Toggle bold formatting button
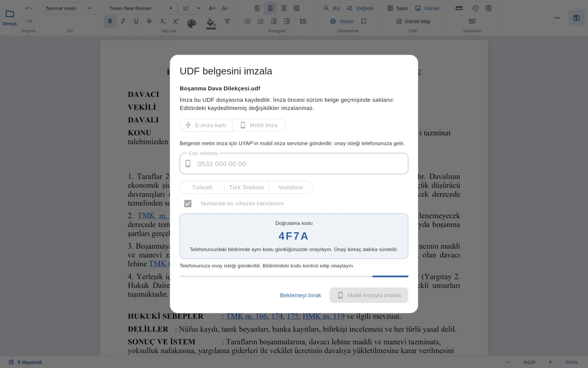Viewport: 588px width, 368px height. (x=110, y=21)
